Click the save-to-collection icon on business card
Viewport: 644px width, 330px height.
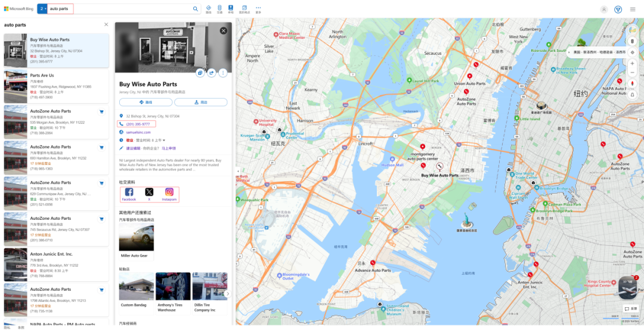[x=200, y=73]
